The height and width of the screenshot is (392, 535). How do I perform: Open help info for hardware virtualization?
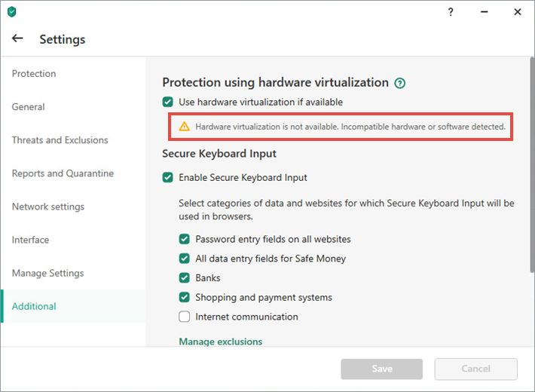tap(400, 83)
